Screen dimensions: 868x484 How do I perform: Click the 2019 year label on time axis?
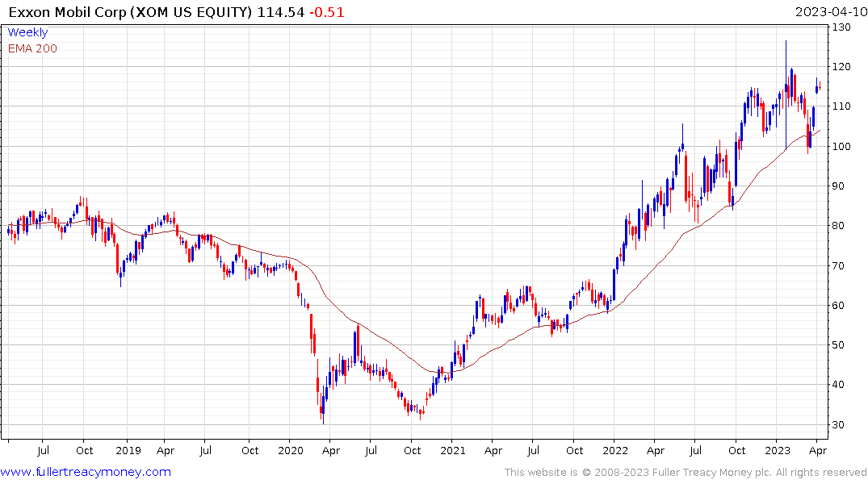point(128,451)
